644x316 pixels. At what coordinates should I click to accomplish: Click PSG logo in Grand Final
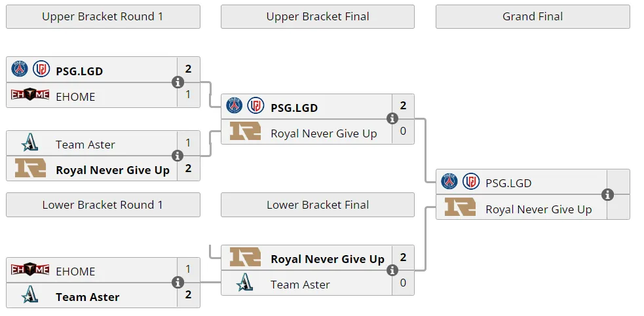[x=449, y=181]
